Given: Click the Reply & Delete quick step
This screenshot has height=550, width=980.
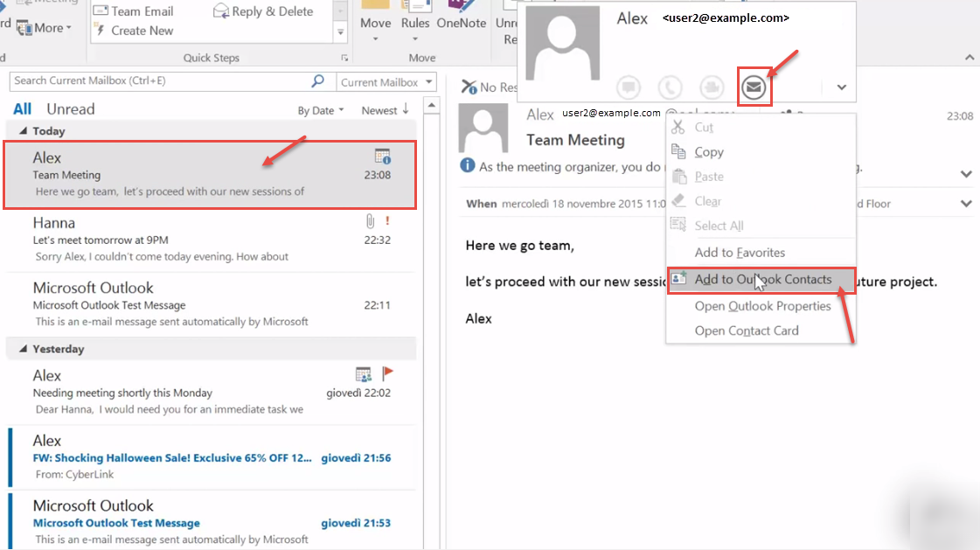Looking at the screenshot, I should (263, 11).
